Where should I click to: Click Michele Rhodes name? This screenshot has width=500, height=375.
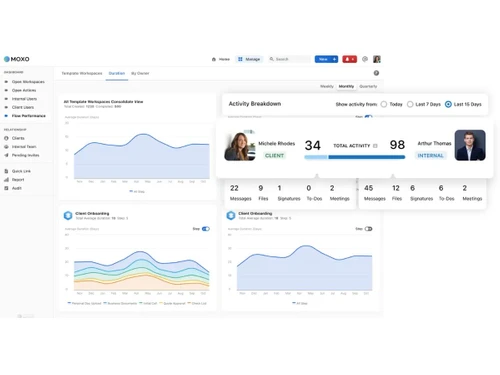(x=277, y=144)
